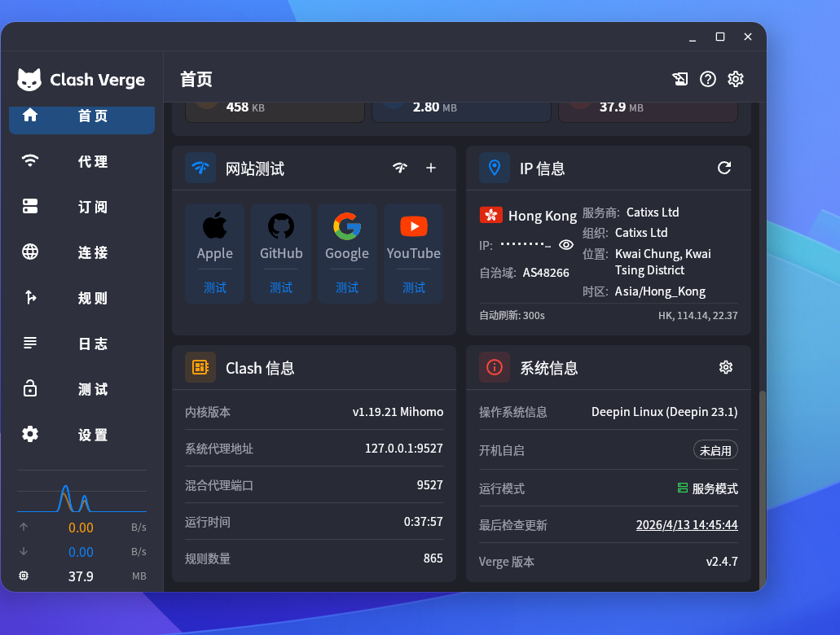The height and width of the screenshot is (635, 840).
Task: Click the lightweight mode icon in header
Action: [679, 79]
